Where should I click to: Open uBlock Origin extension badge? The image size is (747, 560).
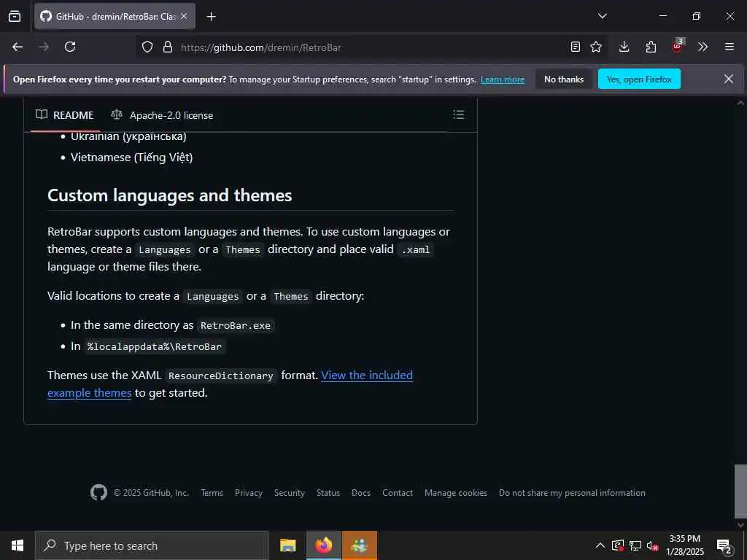(678, 46)
